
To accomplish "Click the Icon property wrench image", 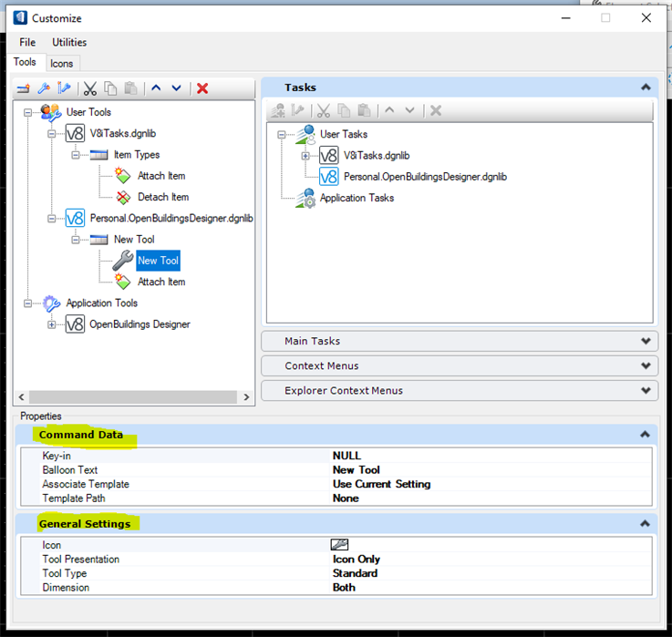I will [339, 544].
